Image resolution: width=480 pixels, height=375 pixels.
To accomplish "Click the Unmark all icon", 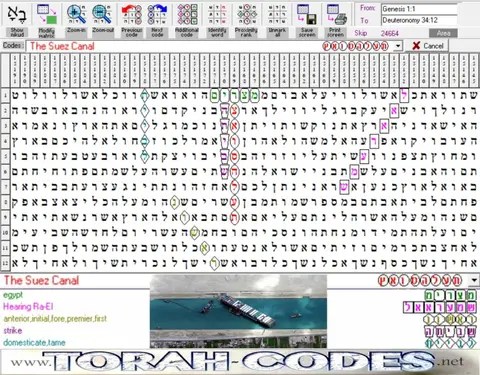I will [277, 14].
